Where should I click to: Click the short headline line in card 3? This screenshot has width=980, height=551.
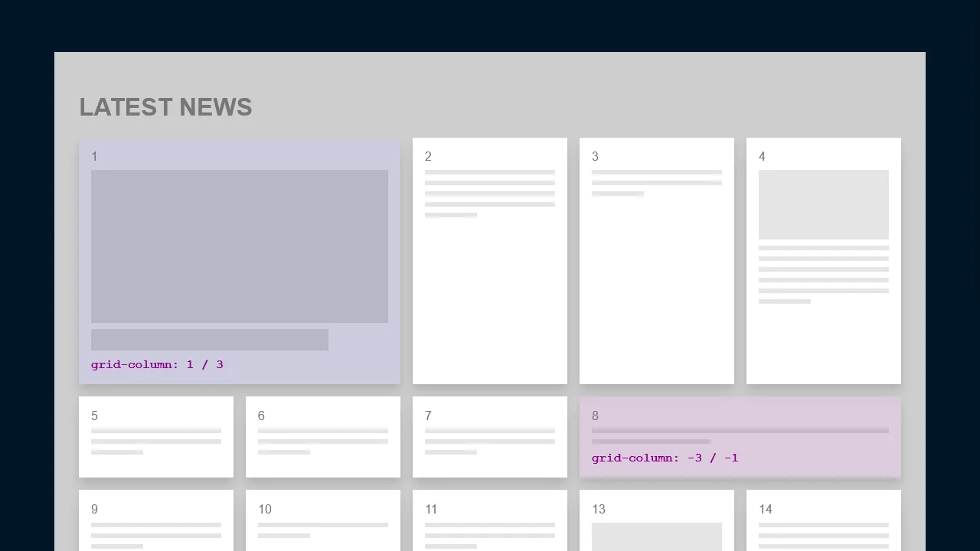pos(617,194)
